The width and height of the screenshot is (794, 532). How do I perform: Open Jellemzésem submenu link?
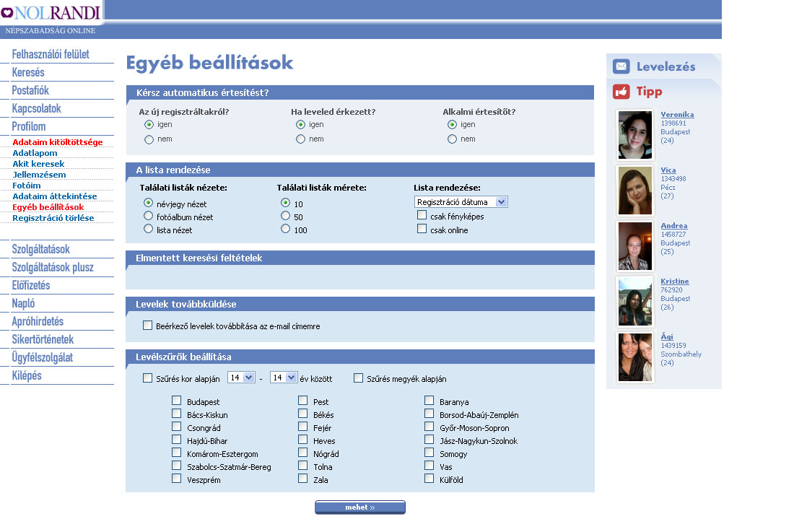tap(39, 175)
